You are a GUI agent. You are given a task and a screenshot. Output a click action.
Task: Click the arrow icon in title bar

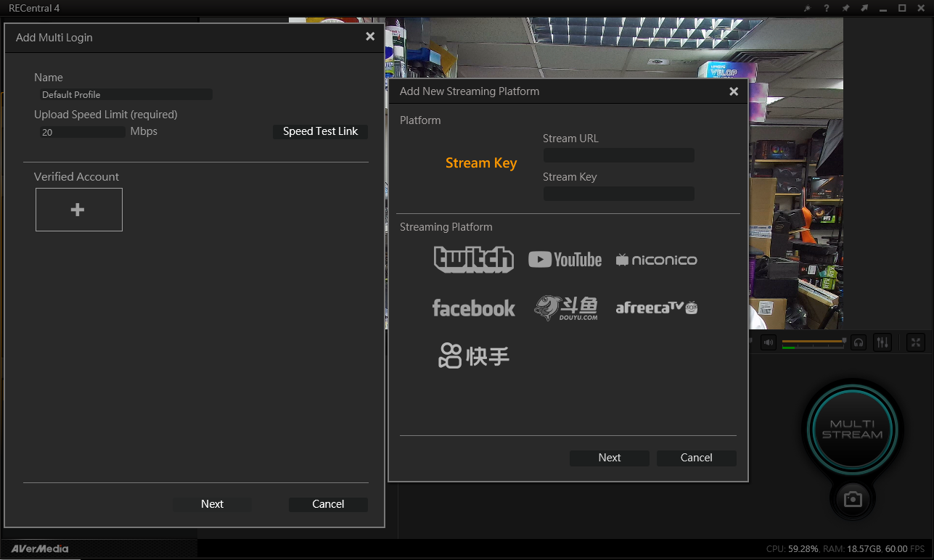click(864, 8)
